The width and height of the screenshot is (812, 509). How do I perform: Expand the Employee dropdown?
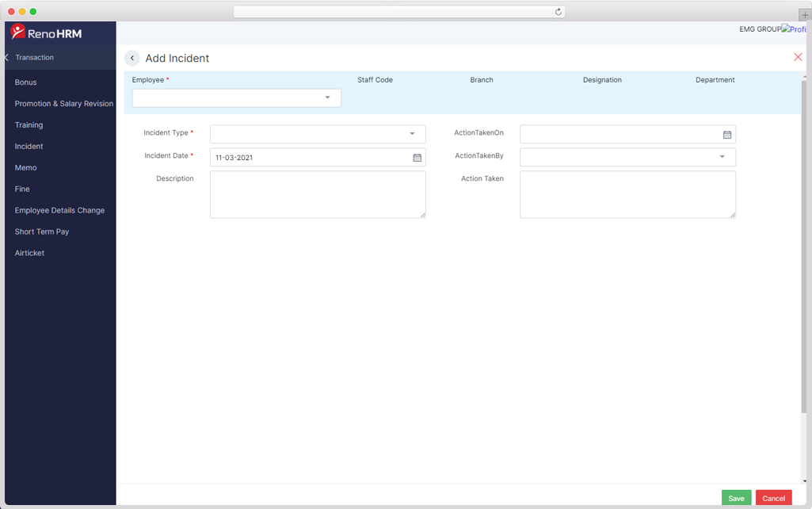pyautogui.click(x=327, y=98)
